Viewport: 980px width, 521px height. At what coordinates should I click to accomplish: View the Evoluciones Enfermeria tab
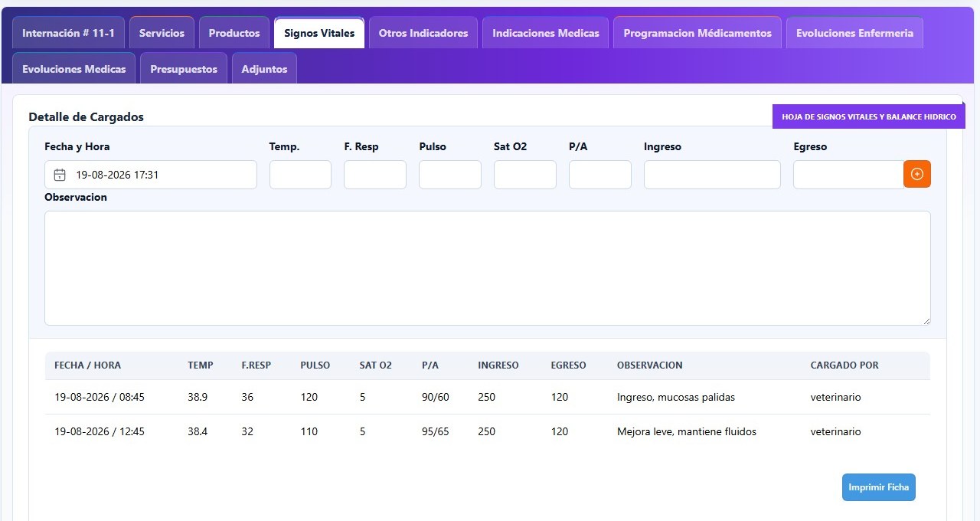coord(854,33)
